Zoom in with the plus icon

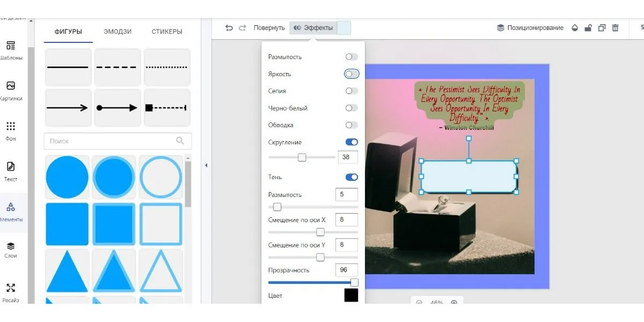click(x=454, y=303)
